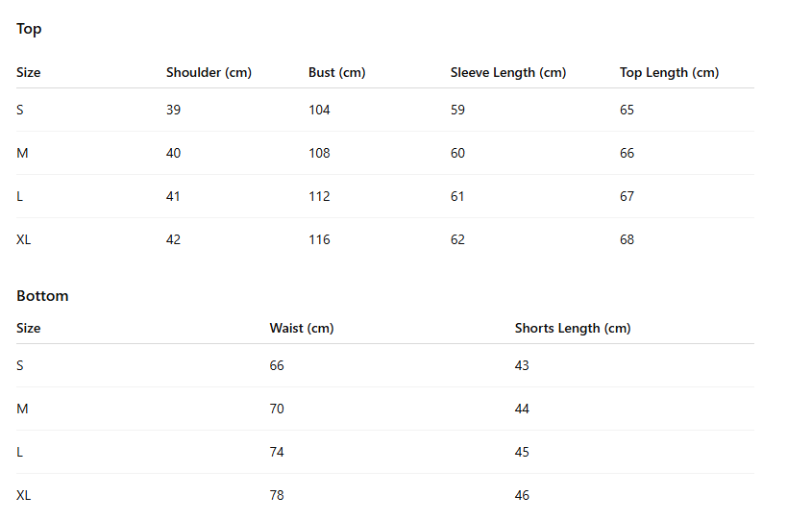Viewport: 812px width, 521px height.
Task: Click shoulder value 40 for size M
Action: pyautogui.click(x=173, y=153)
